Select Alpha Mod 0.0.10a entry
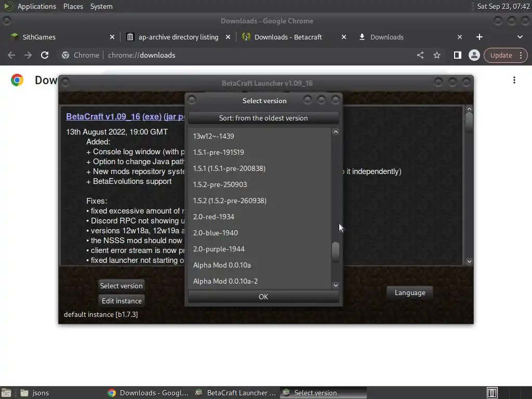The height and width of the screenshot is (399, 532). 260,265
